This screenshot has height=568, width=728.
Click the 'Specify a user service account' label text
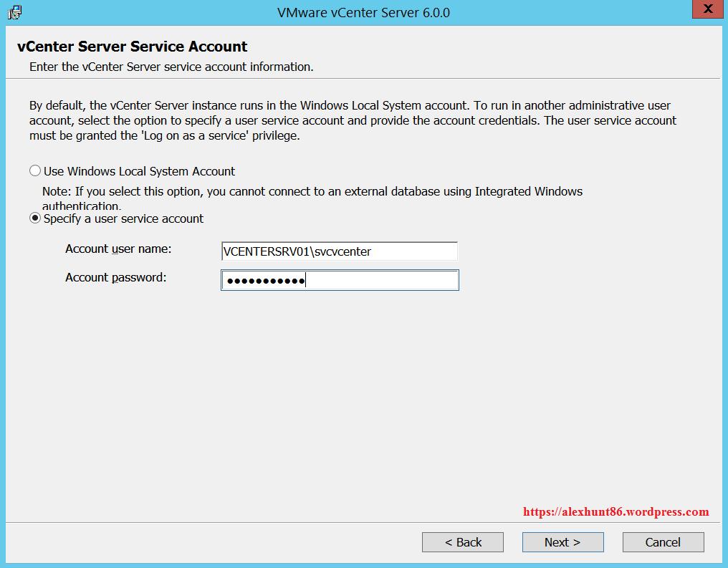(x=123, y=218)
